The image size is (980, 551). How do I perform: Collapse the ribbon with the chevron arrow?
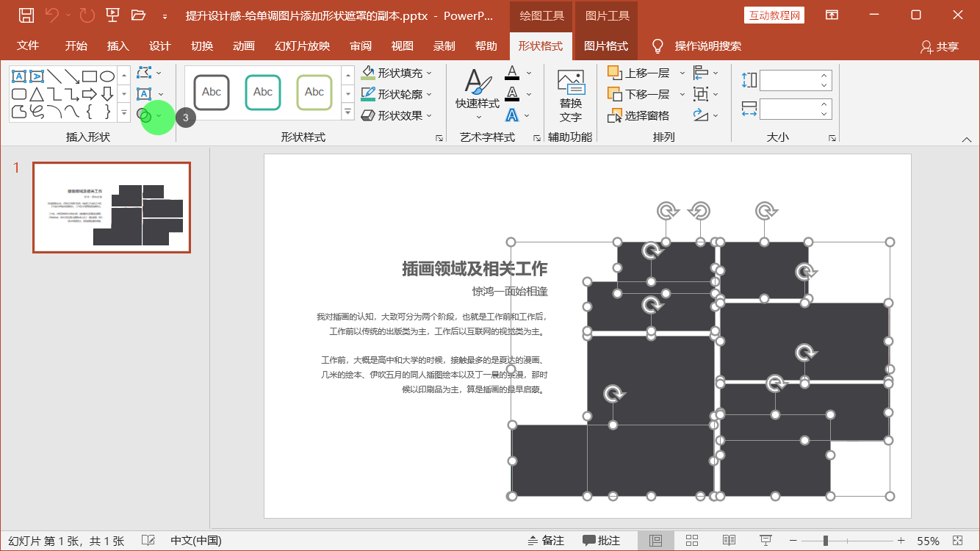coord(967,138)
